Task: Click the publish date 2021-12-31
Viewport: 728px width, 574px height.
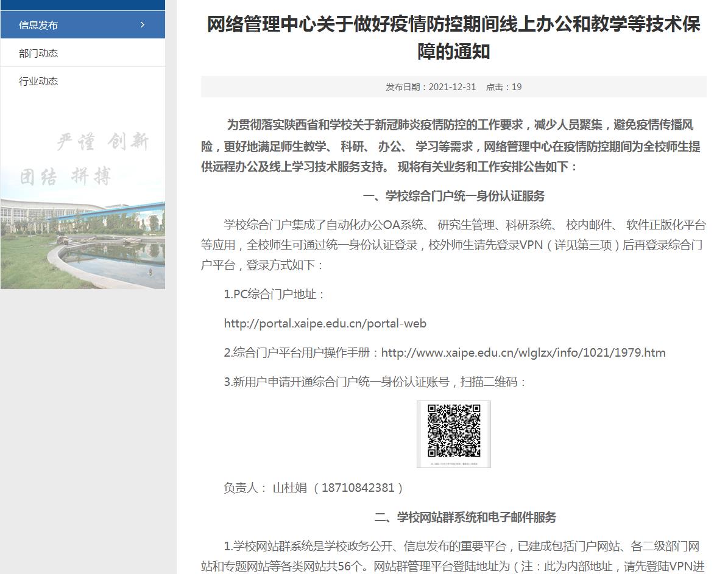Action: [452, 87]
